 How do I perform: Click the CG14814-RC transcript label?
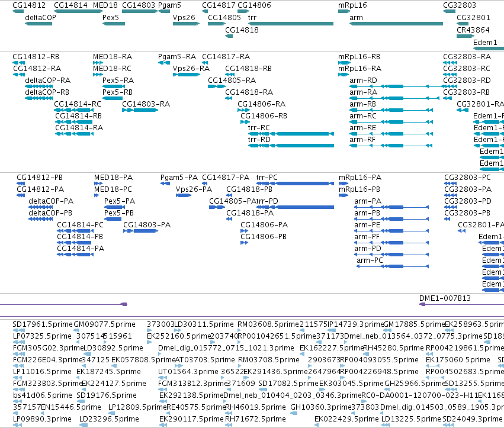(x=78, y=104)
